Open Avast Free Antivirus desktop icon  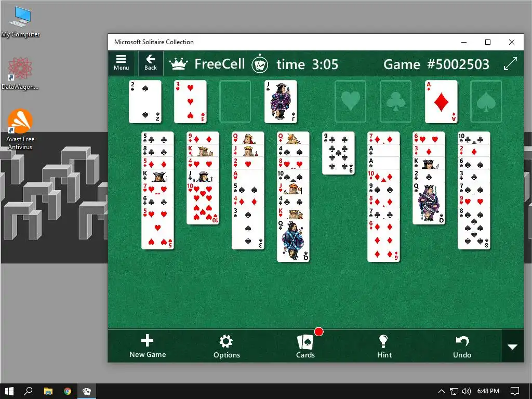tap(20, 129)
